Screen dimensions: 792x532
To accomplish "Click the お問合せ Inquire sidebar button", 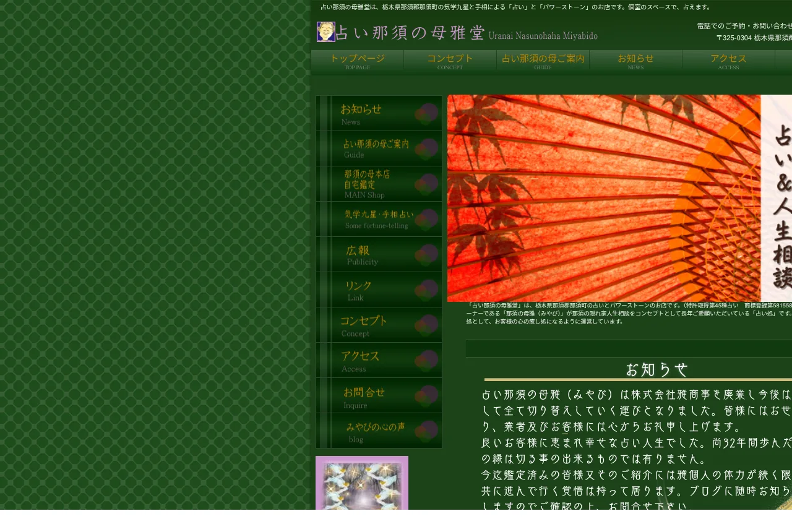I will tap(379, 395).
